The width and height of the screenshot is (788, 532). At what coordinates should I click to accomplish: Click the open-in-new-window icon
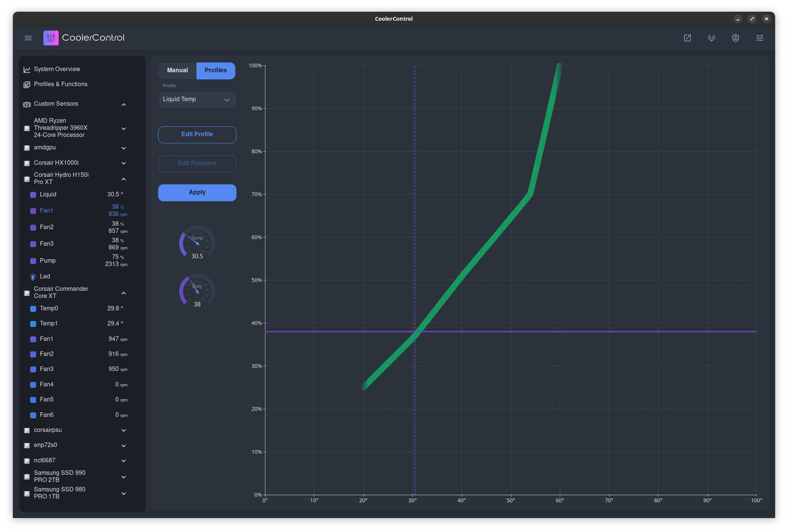pos(687,38)
